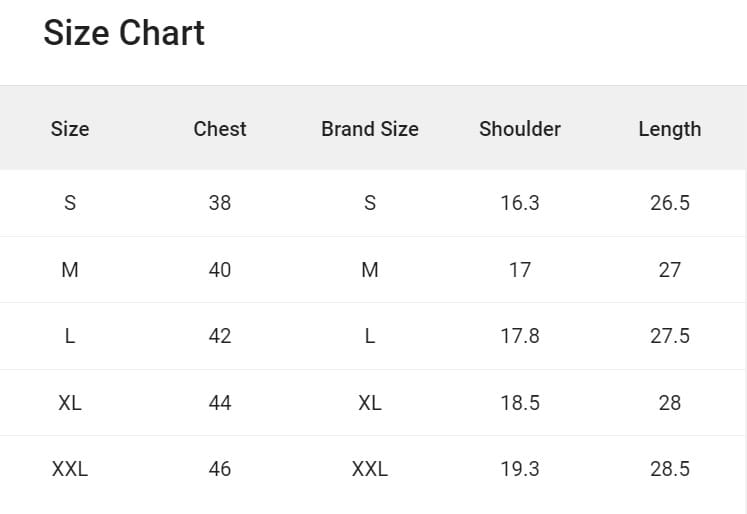The width and height of the screenshot is (747, 514).
Task: Click shoulder value 17.8
Action: point(520,336)
